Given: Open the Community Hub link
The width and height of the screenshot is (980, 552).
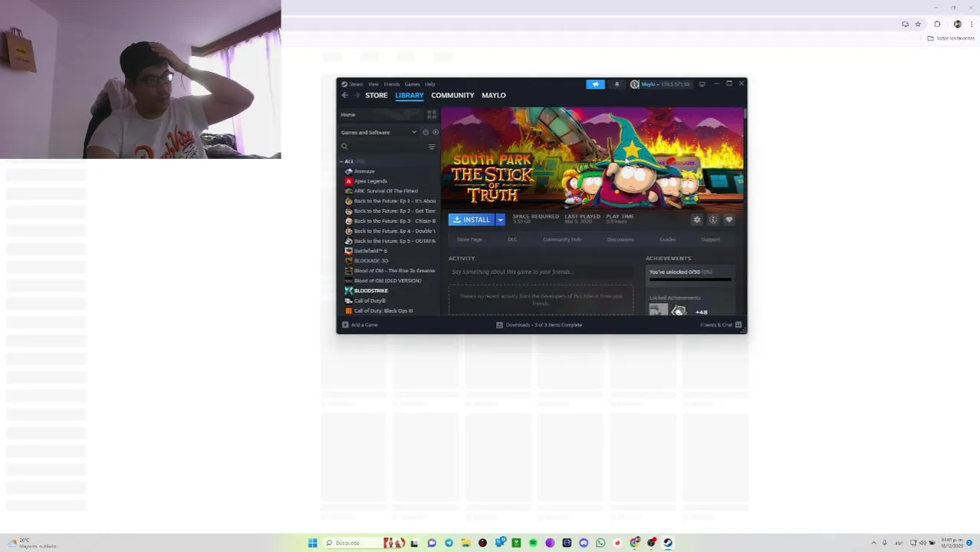Looking at the screenshot, I should [562, 239].
